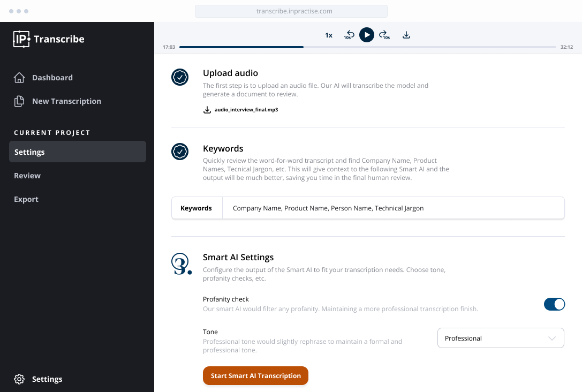This screenshot has width=582, height=392.
Task: Click download icon beside audio_interview_final.mp3
Action: point(207,110)
